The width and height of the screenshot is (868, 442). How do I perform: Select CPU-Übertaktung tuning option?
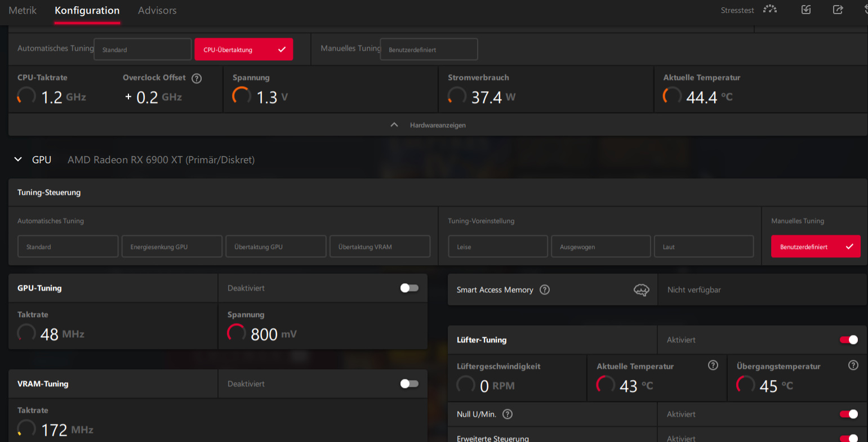pos(244,50)
